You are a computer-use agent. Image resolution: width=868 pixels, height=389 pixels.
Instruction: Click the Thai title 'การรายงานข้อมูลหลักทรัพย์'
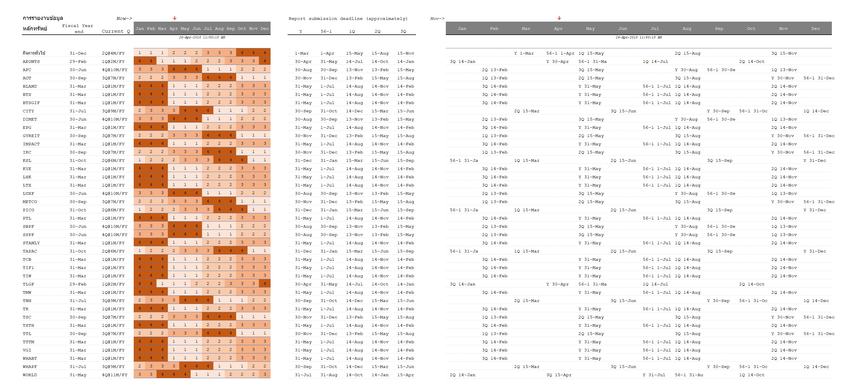click(43, 23)
